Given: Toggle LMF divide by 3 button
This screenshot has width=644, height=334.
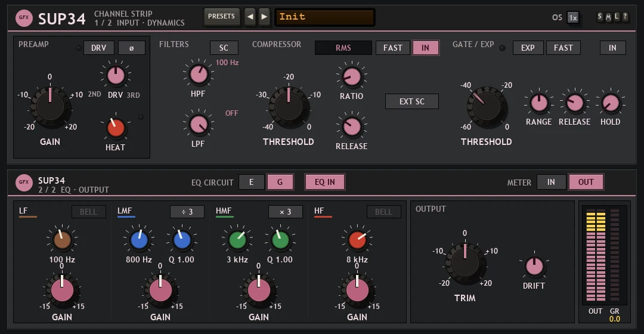Looking at the screenshot, I should [187, 212].
